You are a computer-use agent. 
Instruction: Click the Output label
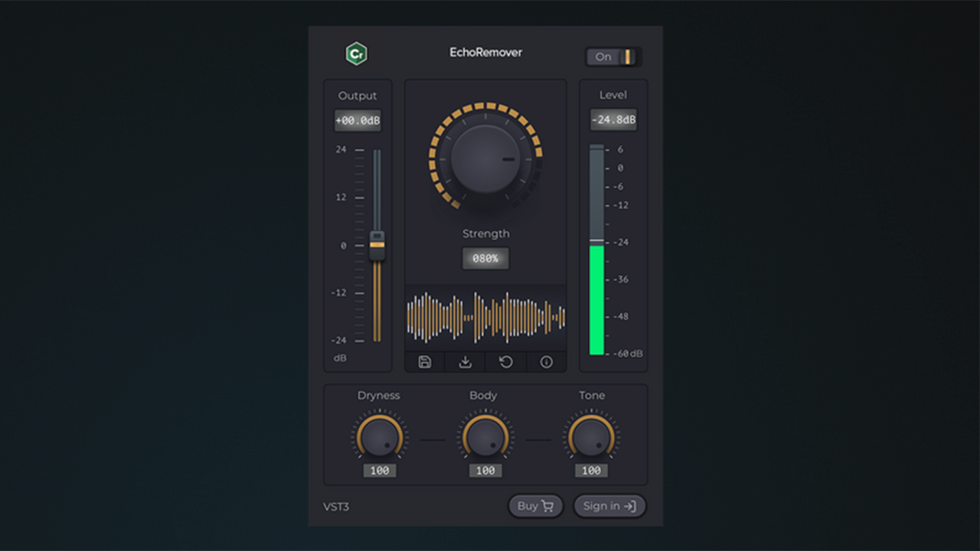point(358,96)
